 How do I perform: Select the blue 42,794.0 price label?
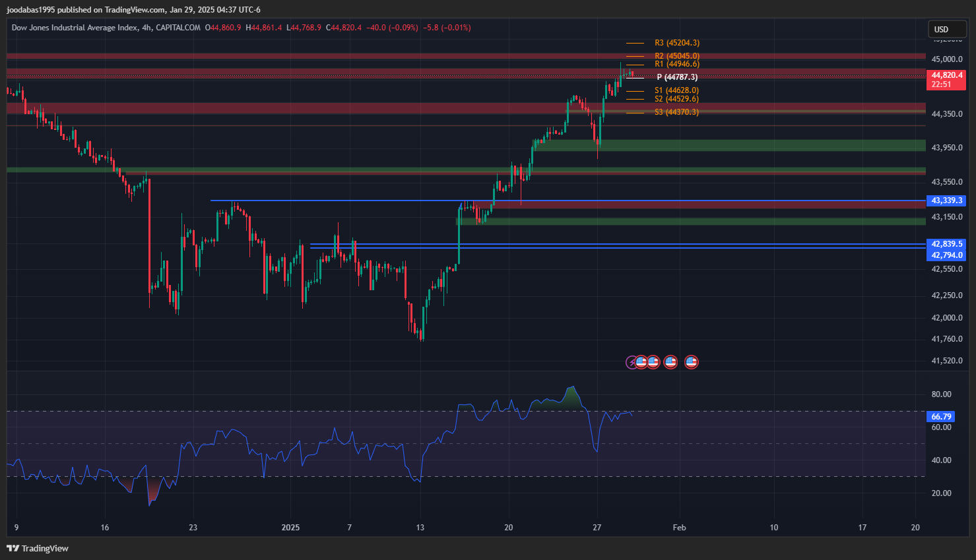[x=946, y=255]
